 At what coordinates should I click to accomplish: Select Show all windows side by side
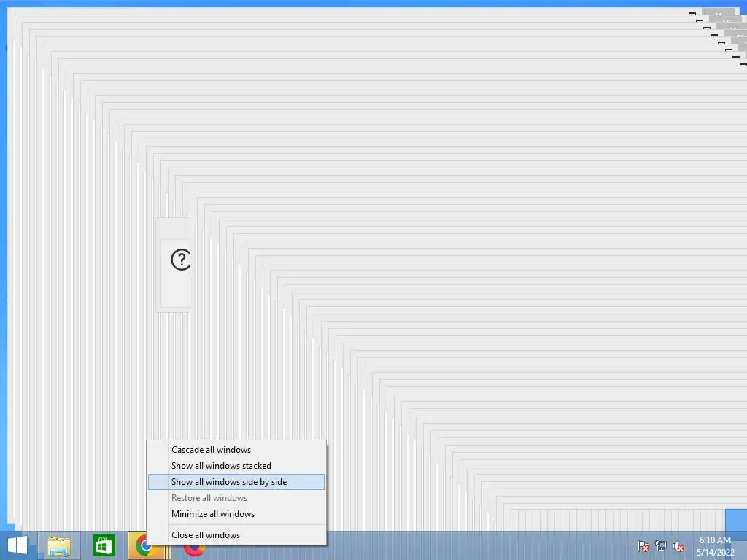click(236, 482)
